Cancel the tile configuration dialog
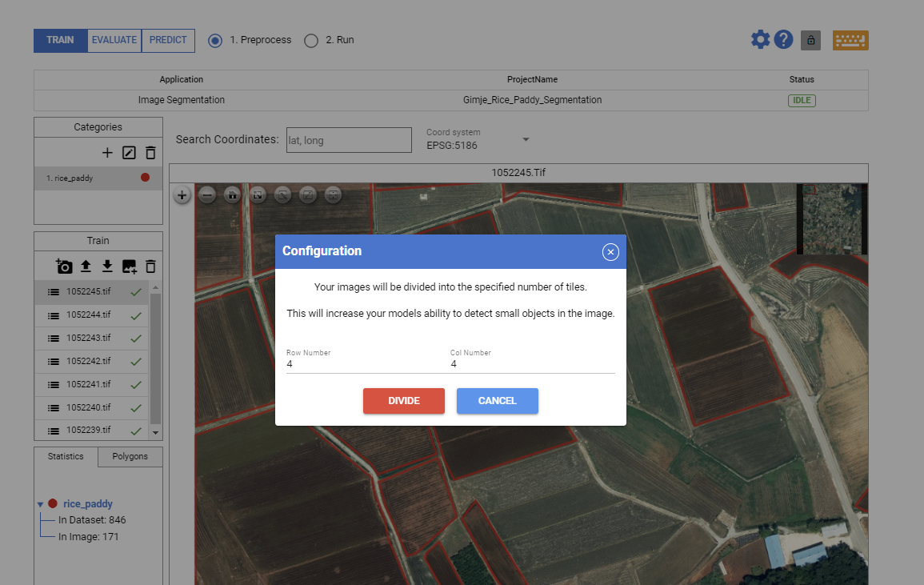Viewport: 924px width, 585px height. coord(497,401)
